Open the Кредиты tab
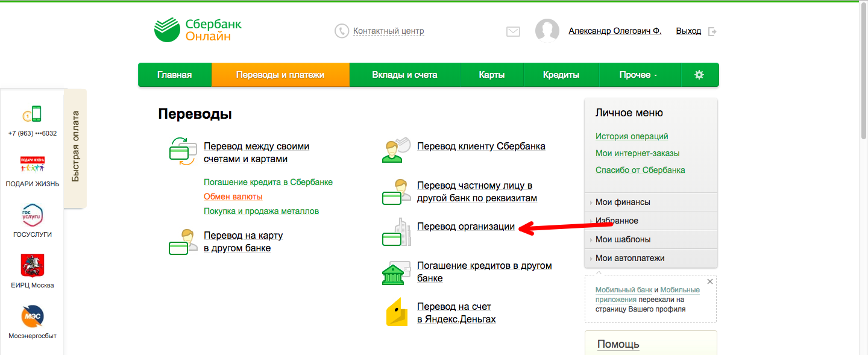This screenshot has width=868, height=355. point(561,75)
